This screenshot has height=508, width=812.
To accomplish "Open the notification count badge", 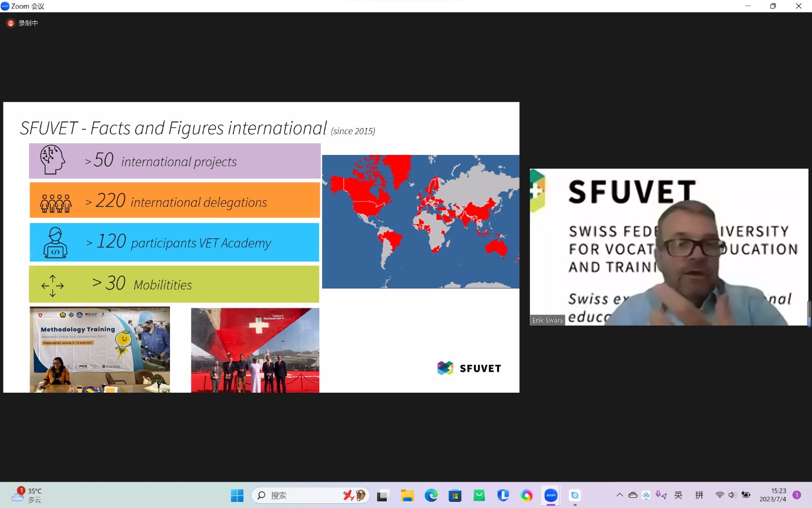I will coord(797,495).
